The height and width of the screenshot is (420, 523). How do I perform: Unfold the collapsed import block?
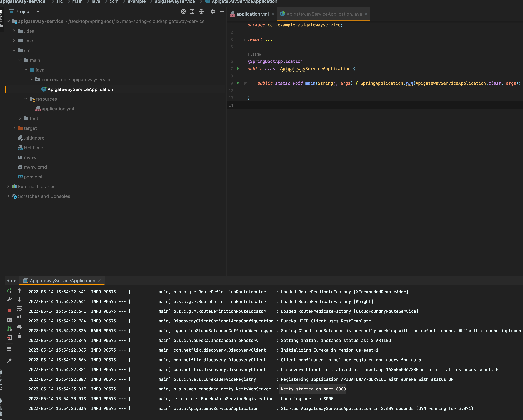[246, 40]
